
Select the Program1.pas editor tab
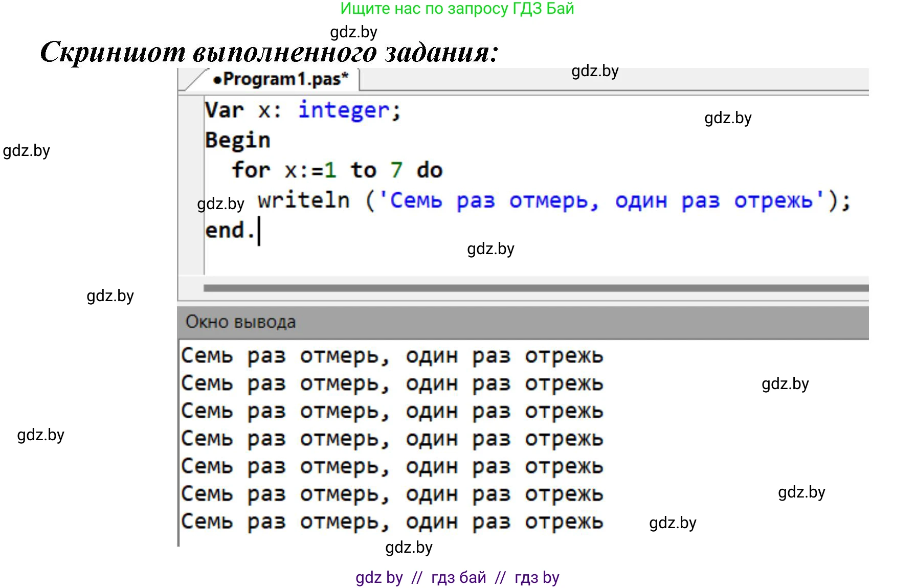(281, 79)
